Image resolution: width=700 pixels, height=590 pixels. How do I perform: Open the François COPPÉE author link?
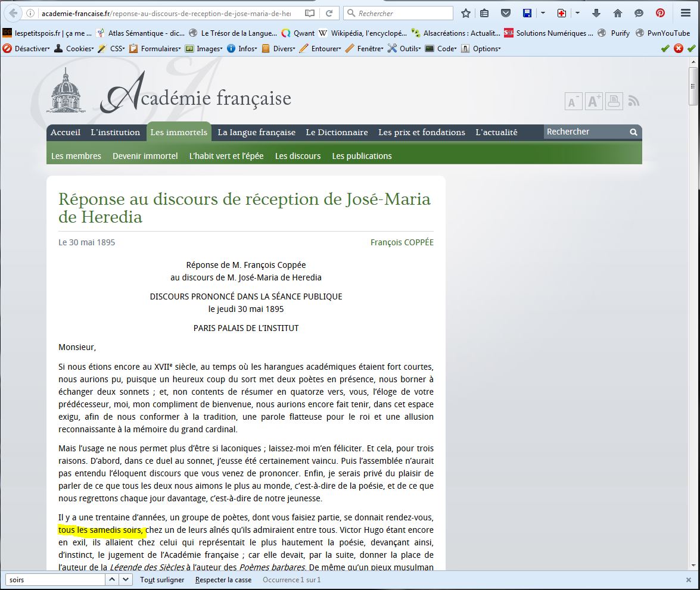point(402,242)
